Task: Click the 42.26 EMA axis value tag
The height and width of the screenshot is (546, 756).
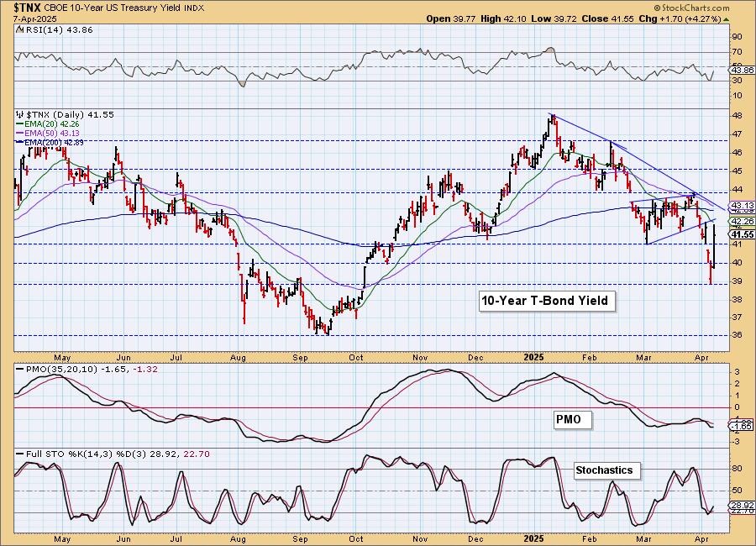Action: 743,221
